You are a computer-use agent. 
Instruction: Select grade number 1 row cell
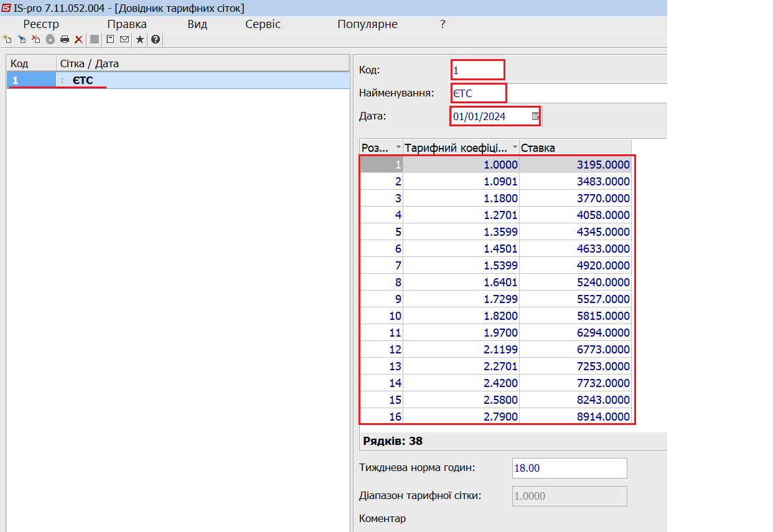[382, 165]
